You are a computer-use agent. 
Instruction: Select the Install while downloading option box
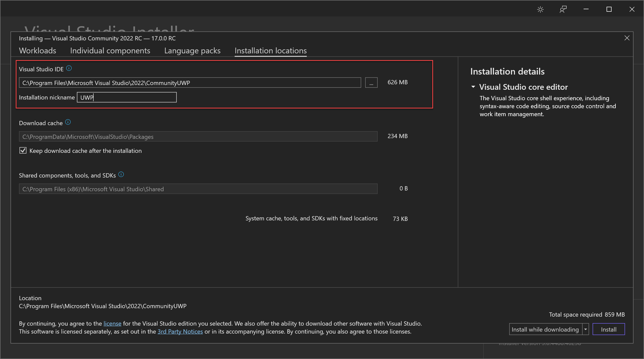545,329
